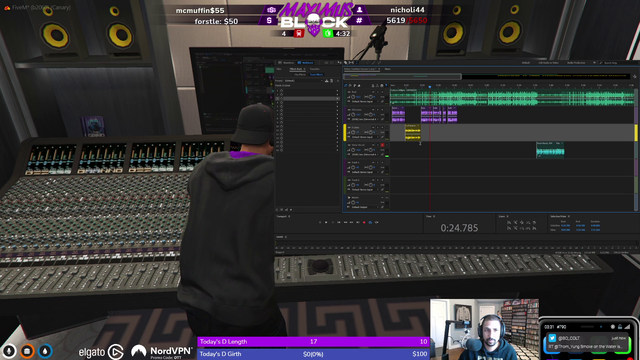The width and height of the screenshot is (640, 360).
Task: Select the Time Selection tool
Action: tap(357, 62)
